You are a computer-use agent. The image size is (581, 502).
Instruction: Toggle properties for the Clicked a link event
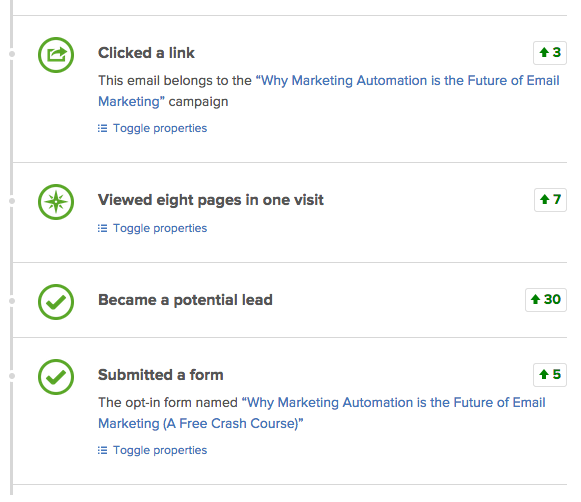160,128
